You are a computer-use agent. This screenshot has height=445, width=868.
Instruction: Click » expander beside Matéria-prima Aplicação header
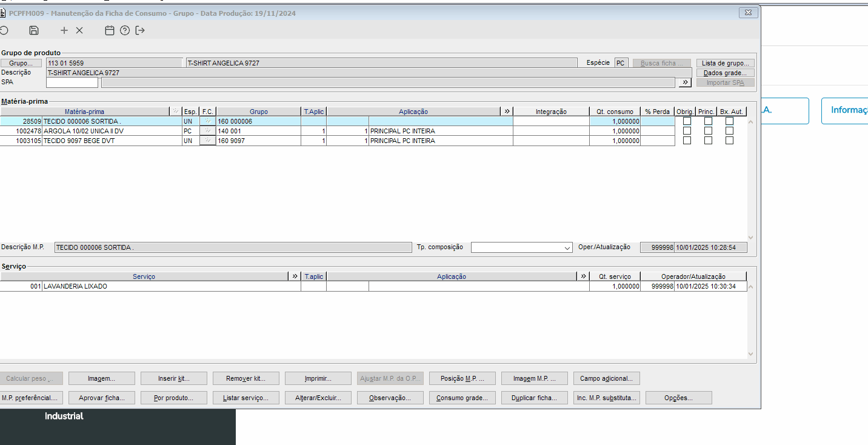[507, 112]
